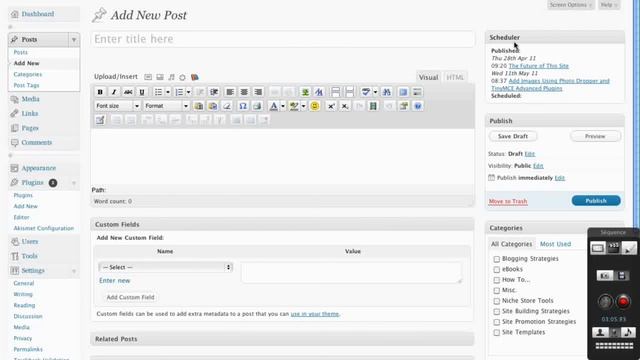Viewport: 640px width, 360px height.
Task: Click the Add Custom Field button
Action: tap(131, 297)
